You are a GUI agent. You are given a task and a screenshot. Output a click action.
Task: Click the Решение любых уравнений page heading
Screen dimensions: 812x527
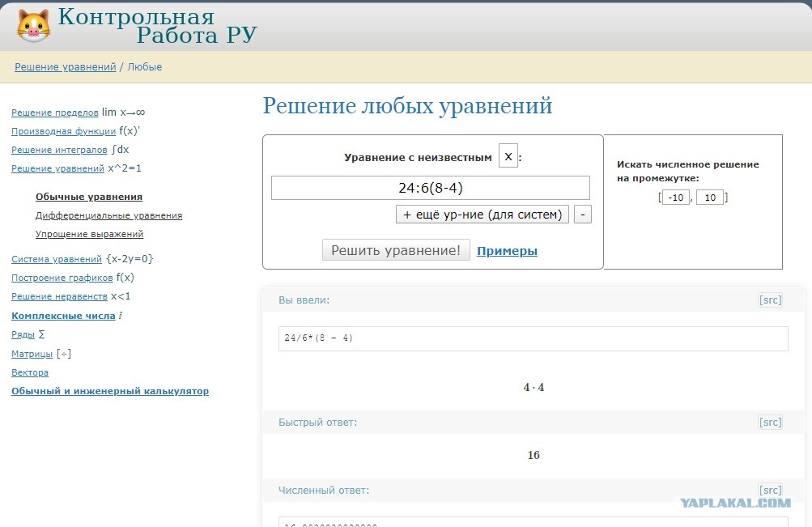tap(407, 105)
